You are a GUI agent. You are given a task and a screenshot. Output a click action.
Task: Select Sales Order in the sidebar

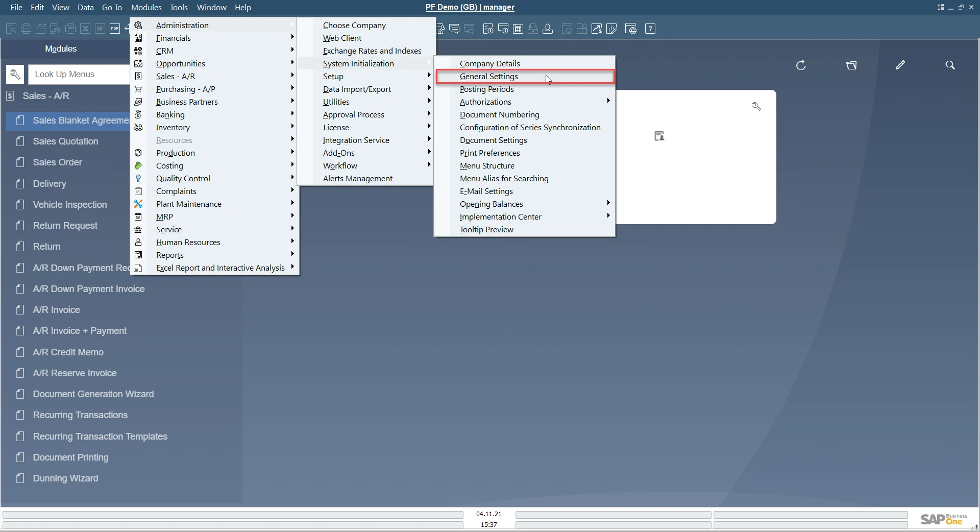pos(57,162)
